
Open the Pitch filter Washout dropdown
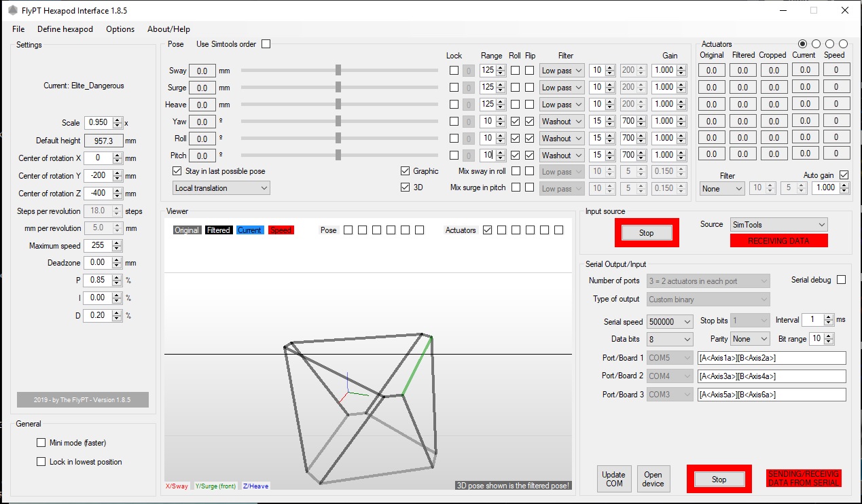[562, 156]
